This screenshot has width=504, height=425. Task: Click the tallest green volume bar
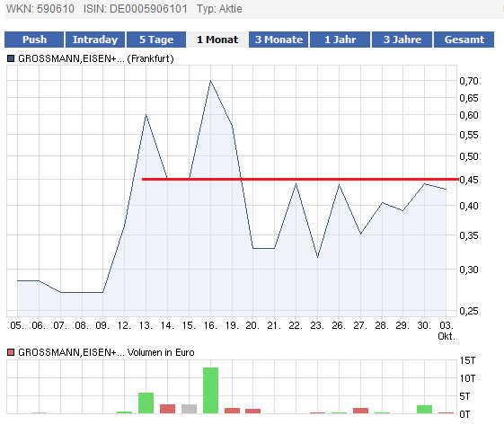(210, 390)
